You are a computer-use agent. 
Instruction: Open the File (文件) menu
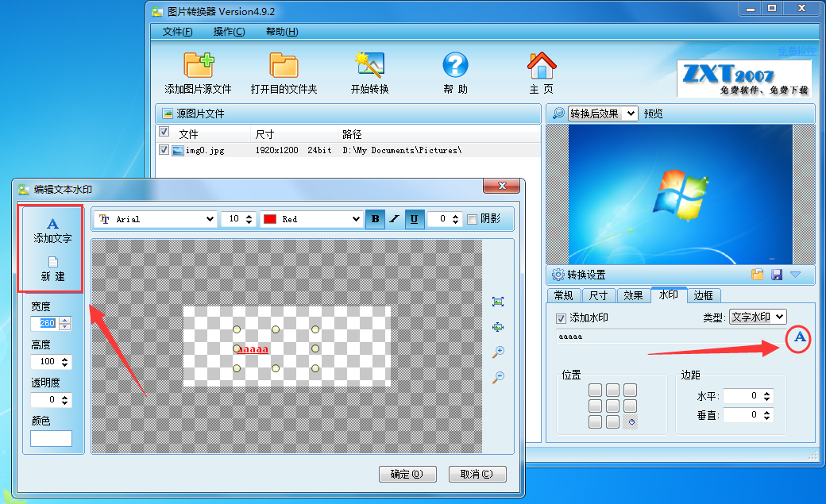click(177, 32)
